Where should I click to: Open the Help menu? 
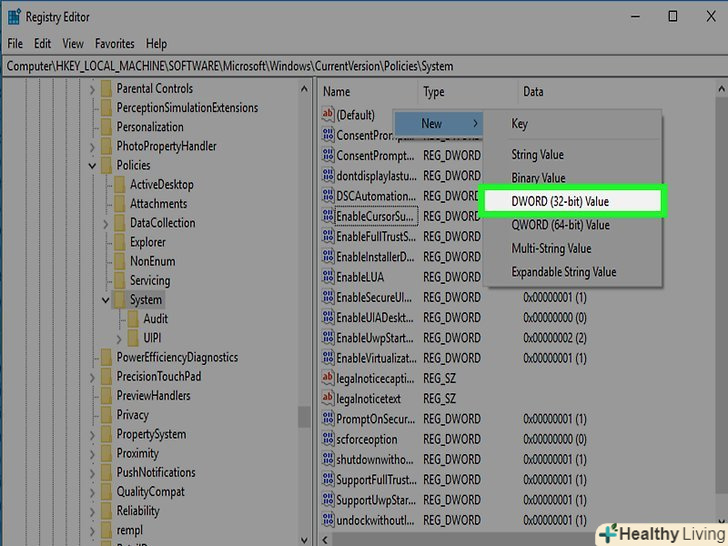coord(156,44)
